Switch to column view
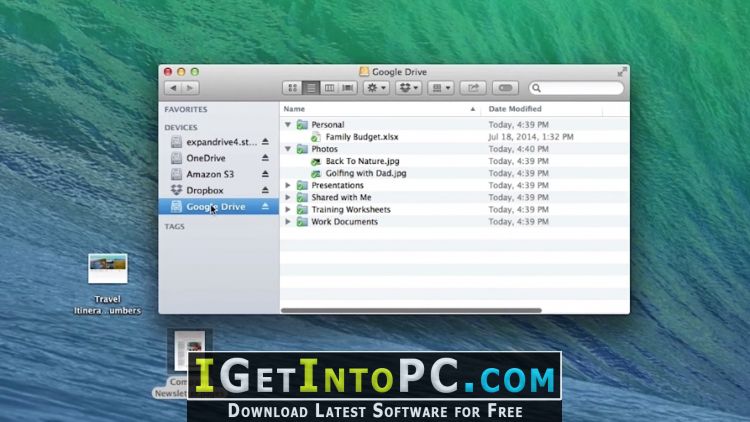Screen dimensions: 750x422 pyautogui.click(x=329, y=88)
